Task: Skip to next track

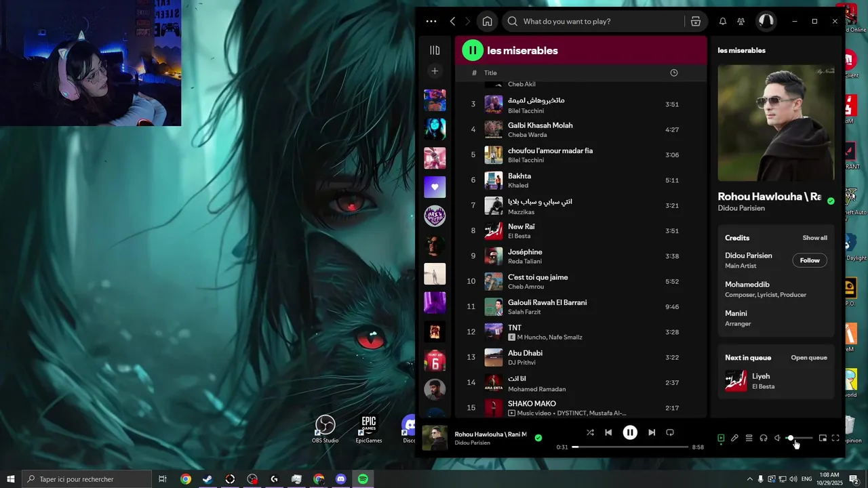Action: pos(652,432)
